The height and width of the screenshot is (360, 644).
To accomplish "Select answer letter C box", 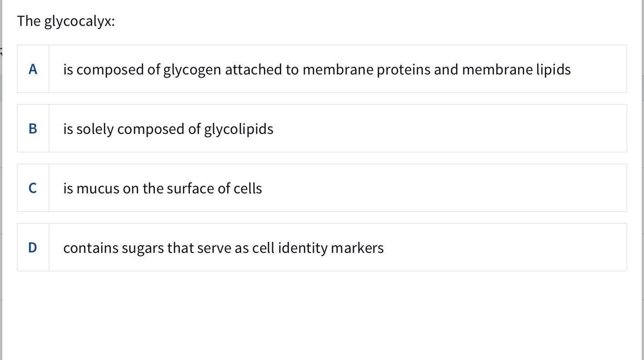I will [x=33, y=188].
